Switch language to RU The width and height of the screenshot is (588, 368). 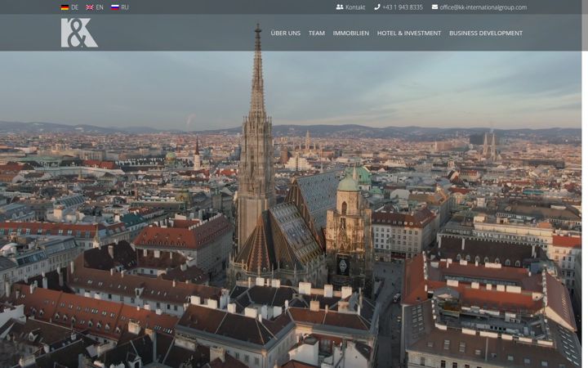coord(124,7)
